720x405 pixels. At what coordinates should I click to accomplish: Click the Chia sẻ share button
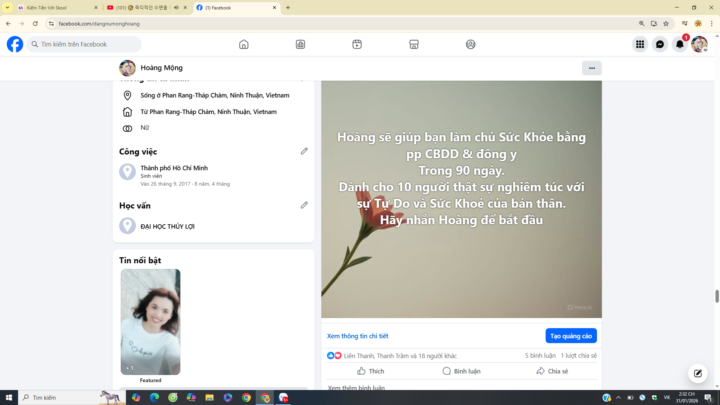[552, 371]
